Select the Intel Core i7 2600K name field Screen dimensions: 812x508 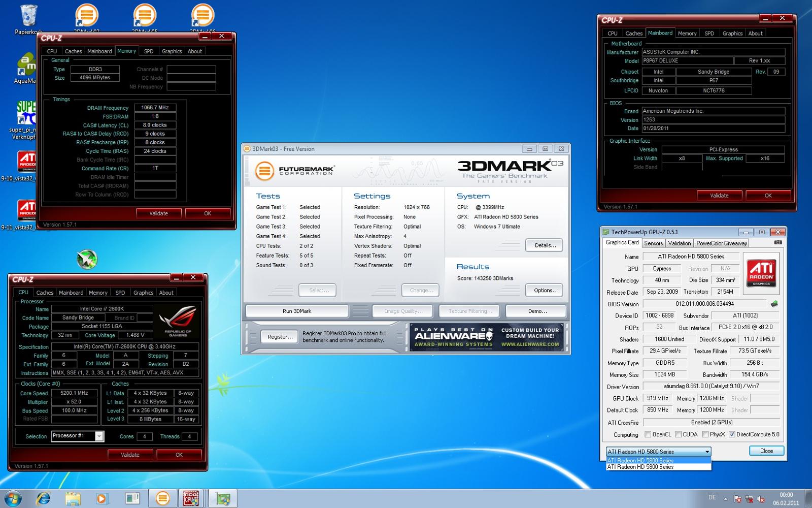pos(101,309)
